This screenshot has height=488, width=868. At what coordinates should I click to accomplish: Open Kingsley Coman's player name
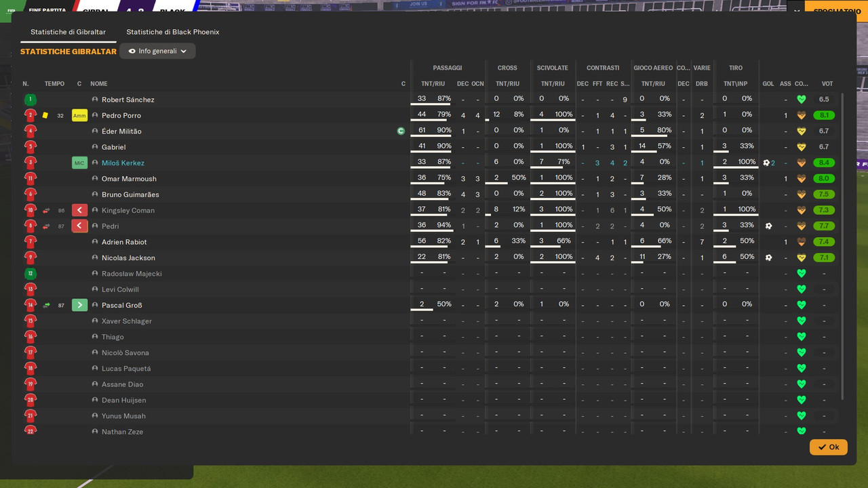(127, 210)
